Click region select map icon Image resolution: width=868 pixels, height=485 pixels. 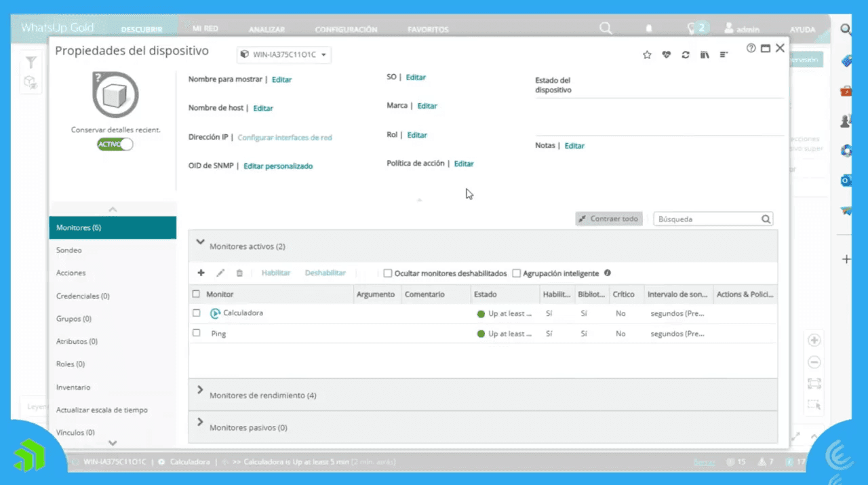(x=815, y=404)
